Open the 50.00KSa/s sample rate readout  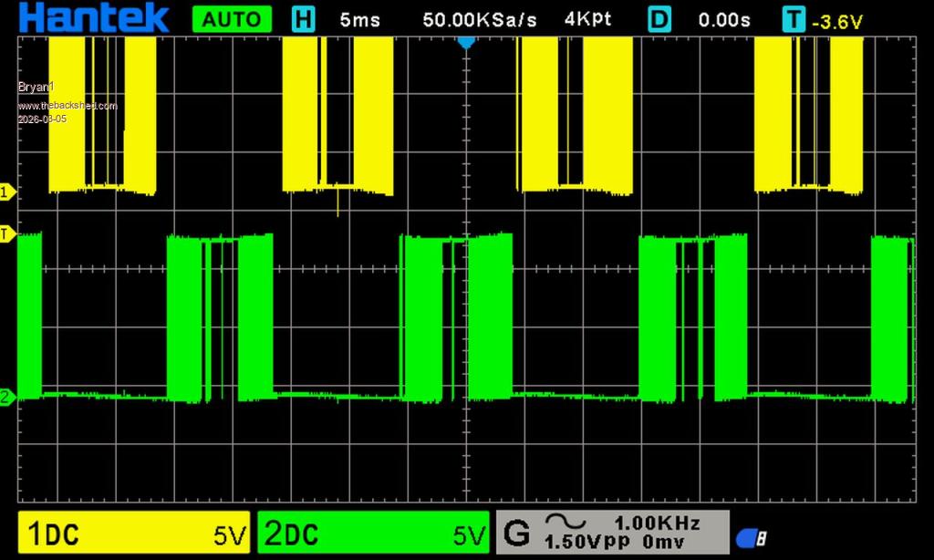(x=480, y=19)
